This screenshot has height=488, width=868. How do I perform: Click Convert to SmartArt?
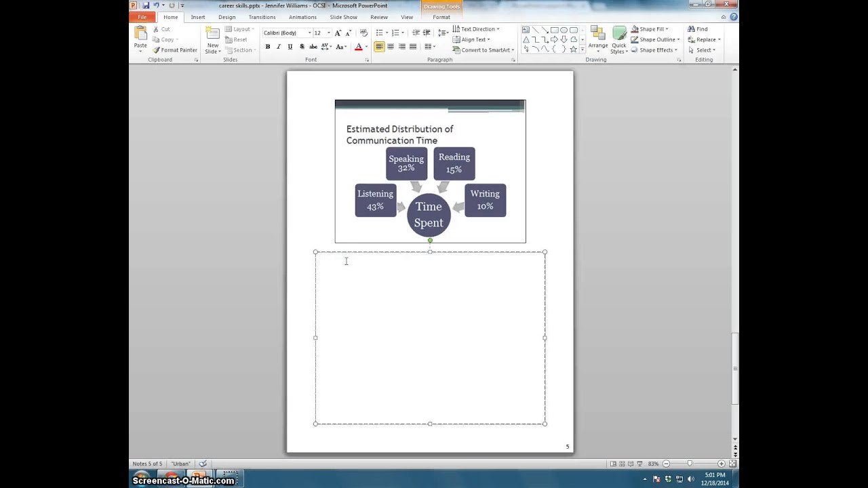pos(483,50)
